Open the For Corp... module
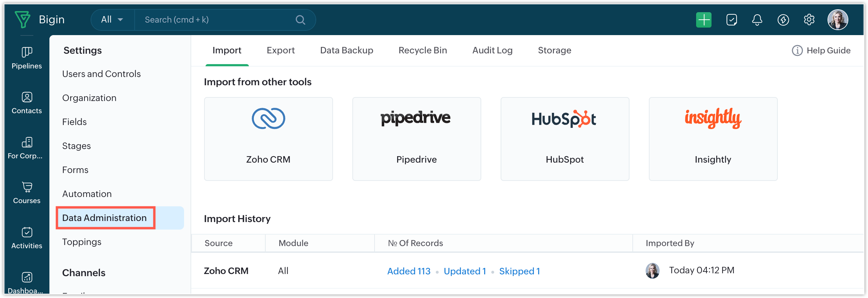Screen dimensions: 868x298 pos(26,148)
